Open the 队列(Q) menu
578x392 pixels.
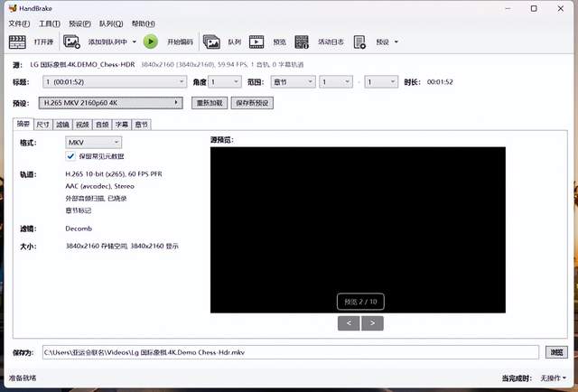coord(111,23)
